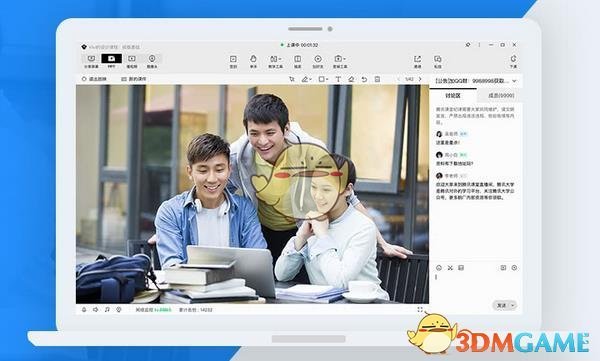The width and height of the screenshot is (600, 361).
Task: Click the chat bubbles icon beside invite
Action: pos(438,59)
